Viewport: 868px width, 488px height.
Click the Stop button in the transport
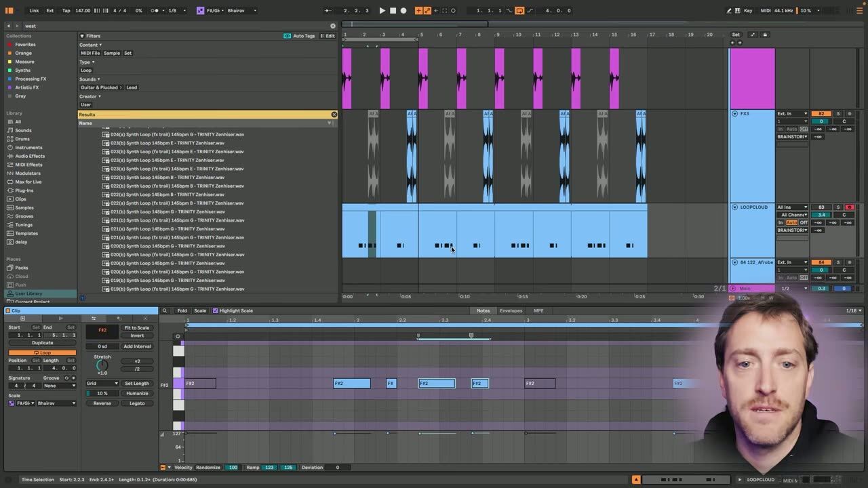[393, 10]
